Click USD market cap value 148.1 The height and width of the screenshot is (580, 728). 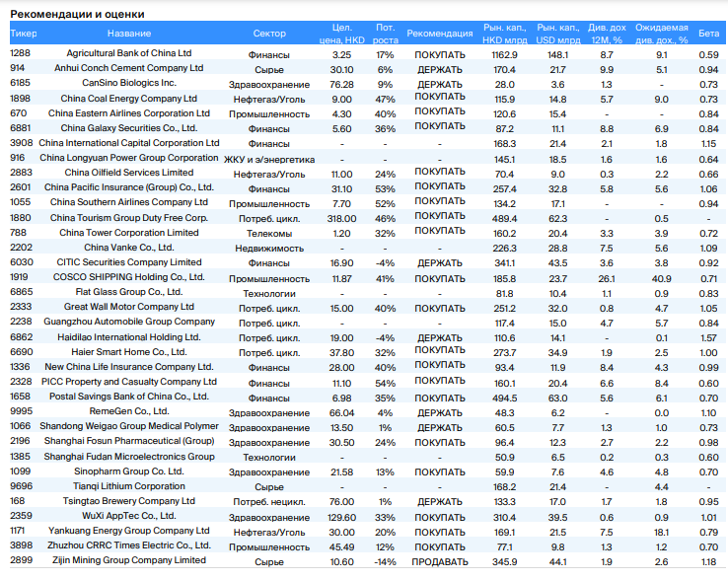click(557, 55)
